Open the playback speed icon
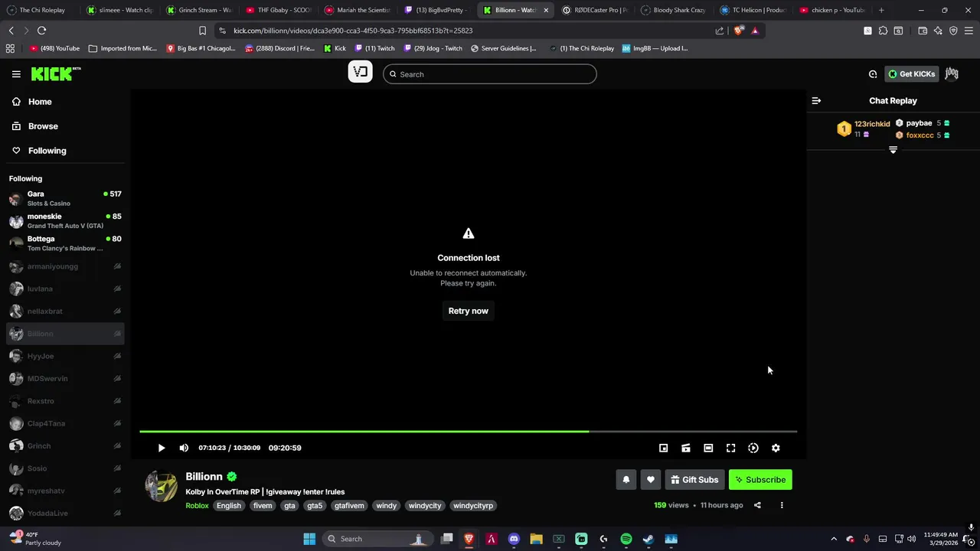980x551 pixels. (x=753, y=448)
